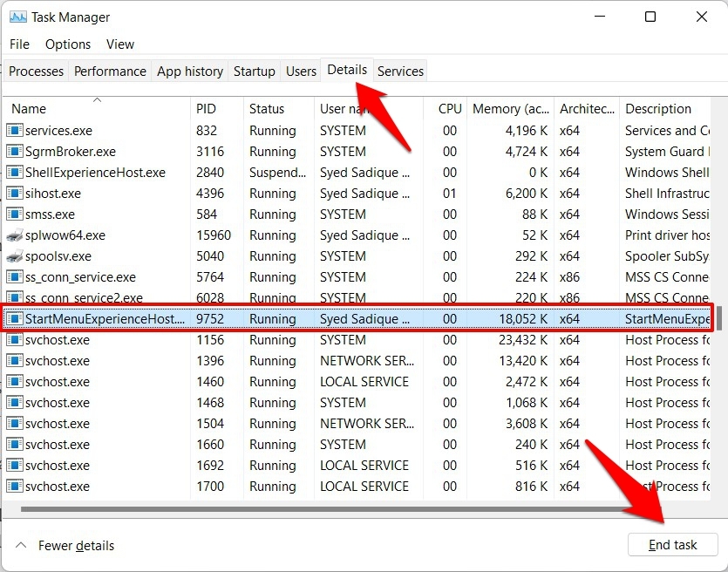The width and height of the screenshot is (728, 572).
Task: Select the printer icon beside spoolsv.exe
Action: (x=15, y=255)
